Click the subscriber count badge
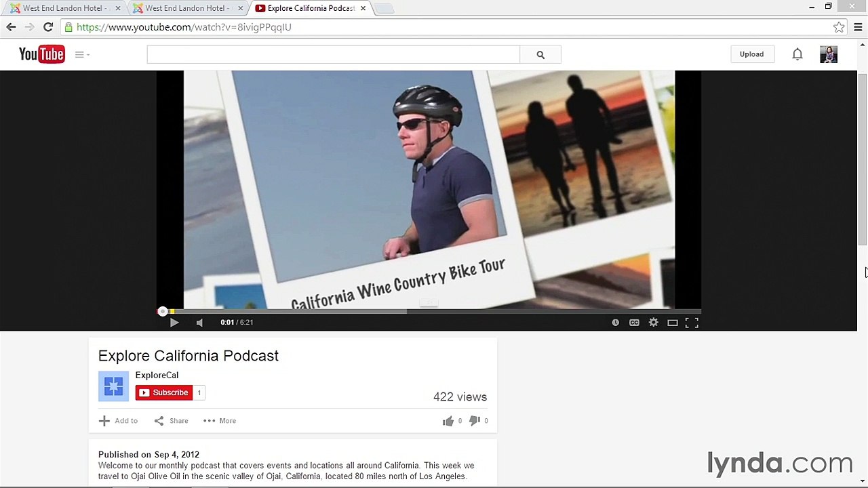This screenshot has height=488, width=868. [x=199, y=392]
